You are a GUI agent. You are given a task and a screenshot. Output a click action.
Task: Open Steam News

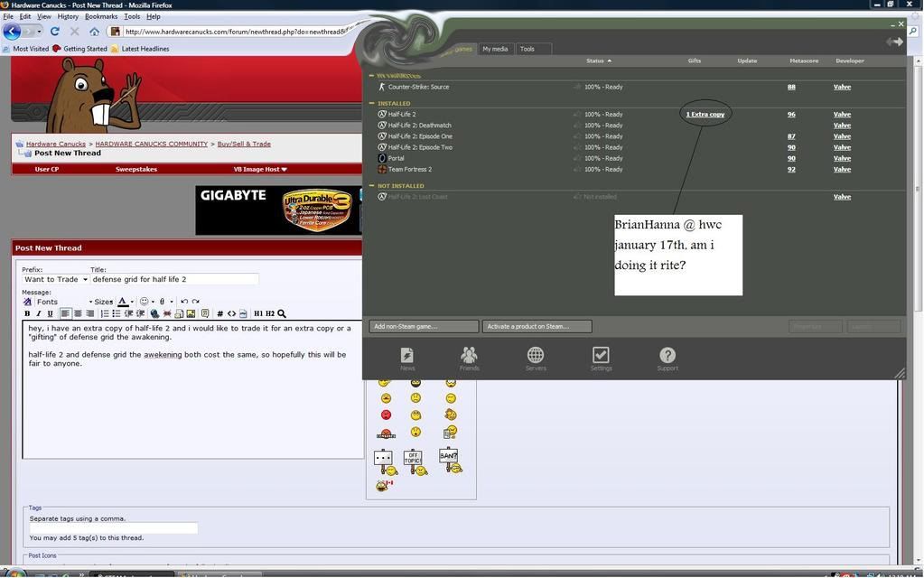click(407, 359)
